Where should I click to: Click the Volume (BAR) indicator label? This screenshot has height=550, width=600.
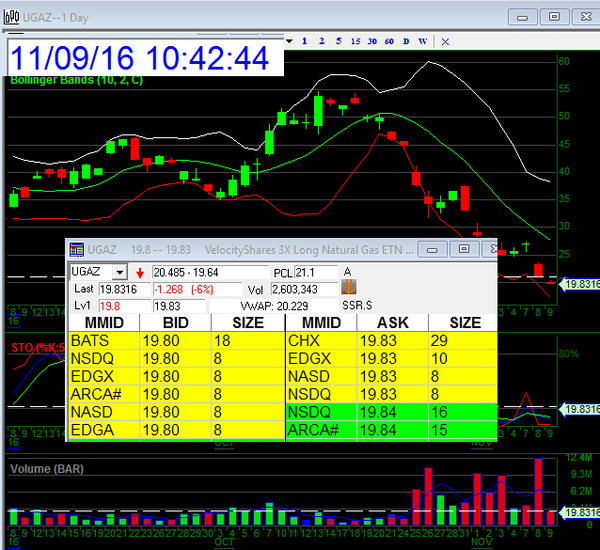(x=48, y=468)
